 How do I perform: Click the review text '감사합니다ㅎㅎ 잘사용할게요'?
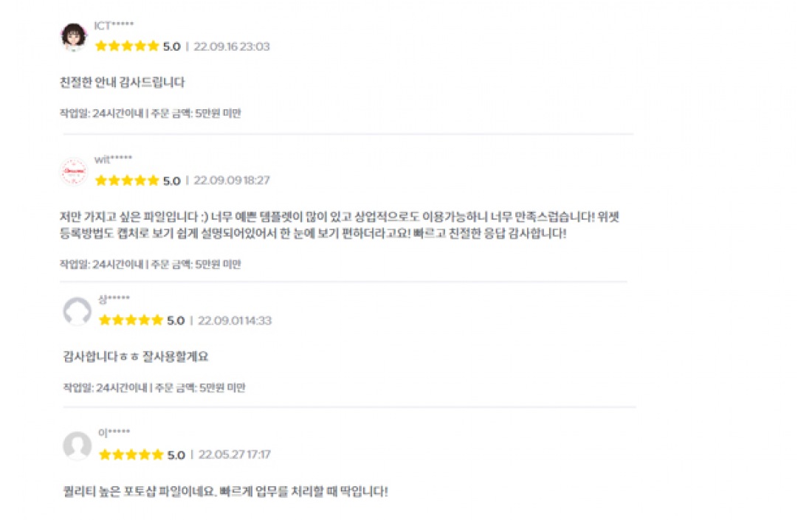pyautogui.click(x=137, y=357)
